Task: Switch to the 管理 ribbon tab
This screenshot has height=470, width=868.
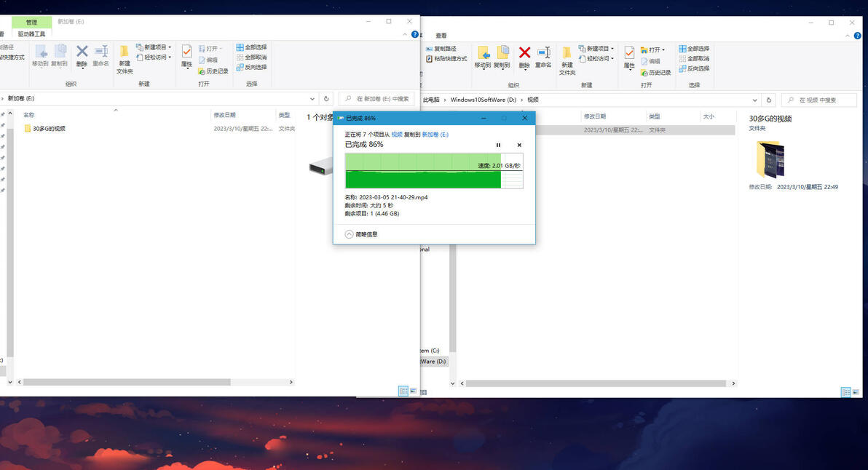Action: click(x=31, y=22)
